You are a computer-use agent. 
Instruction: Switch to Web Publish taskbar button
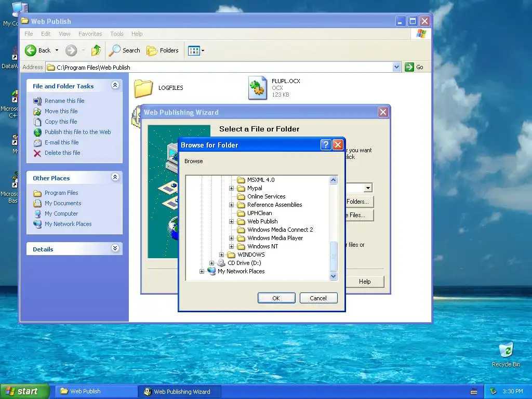pos(96,392)
